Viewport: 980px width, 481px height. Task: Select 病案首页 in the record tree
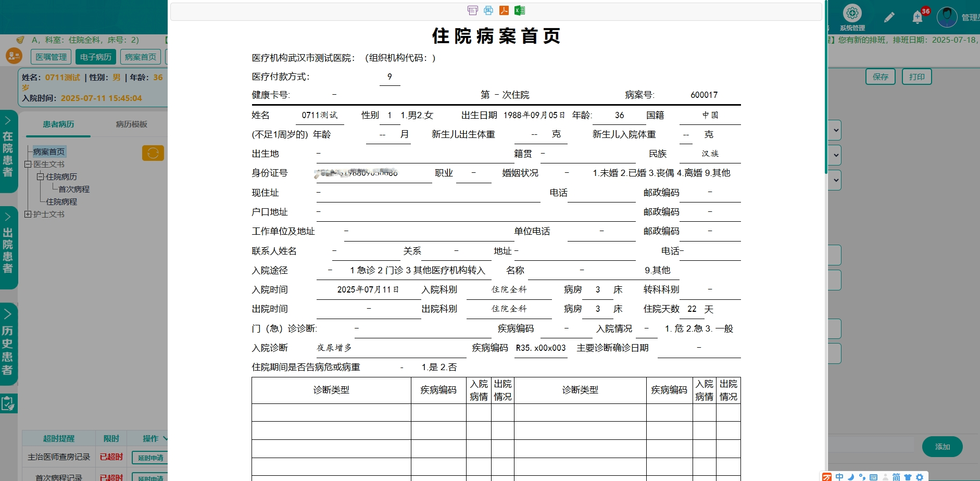point(49,152)
